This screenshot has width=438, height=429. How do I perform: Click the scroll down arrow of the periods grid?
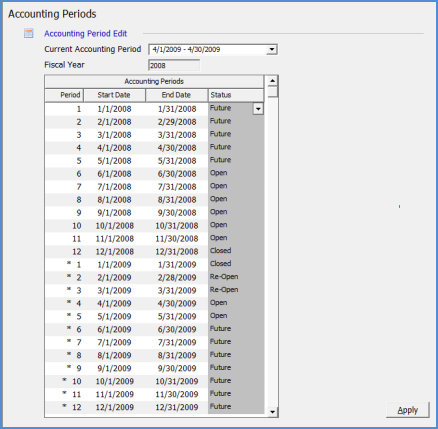point(272,412)
